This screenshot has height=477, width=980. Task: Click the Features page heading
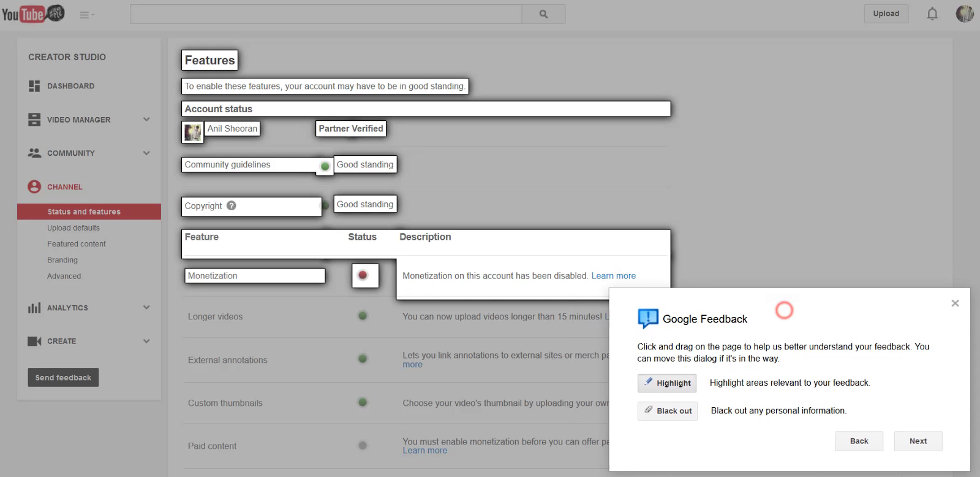point(210,60)
